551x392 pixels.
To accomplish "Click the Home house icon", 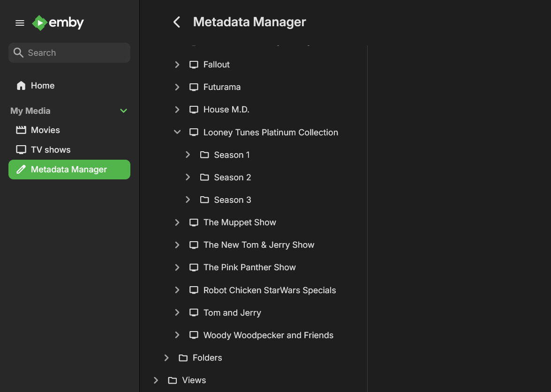I will pos(21,86).
